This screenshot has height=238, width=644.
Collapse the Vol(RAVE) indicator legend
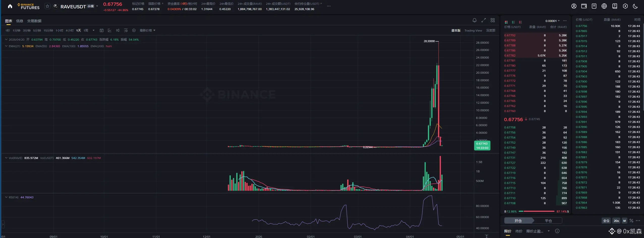[6, 158]
